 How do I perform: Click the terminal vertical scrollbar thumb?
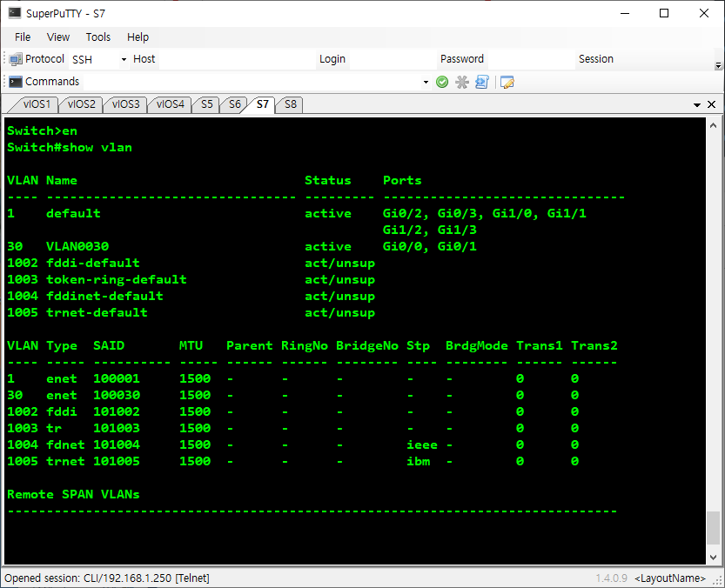click(x=713, y=528)
